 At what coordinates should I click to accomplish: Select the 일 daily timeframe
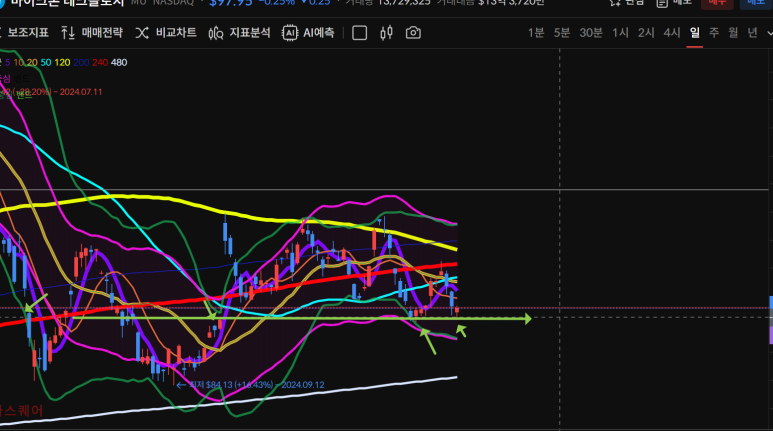click(695, 33)
